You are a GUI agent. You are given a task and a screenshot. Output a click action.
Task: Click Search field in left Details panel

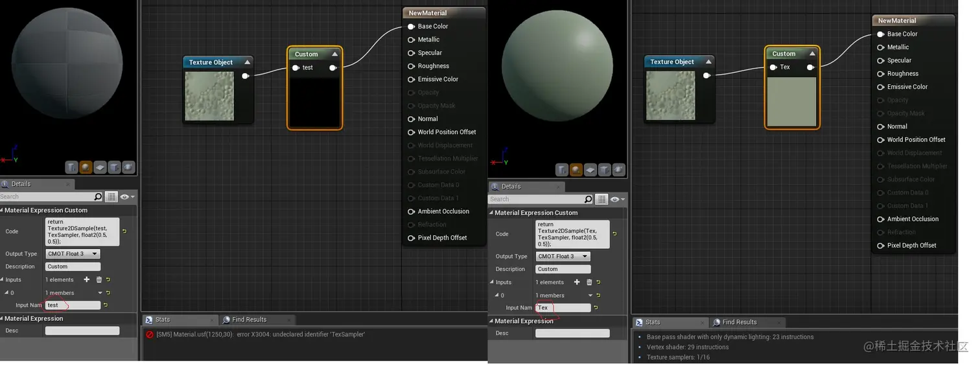click(46, 196)
